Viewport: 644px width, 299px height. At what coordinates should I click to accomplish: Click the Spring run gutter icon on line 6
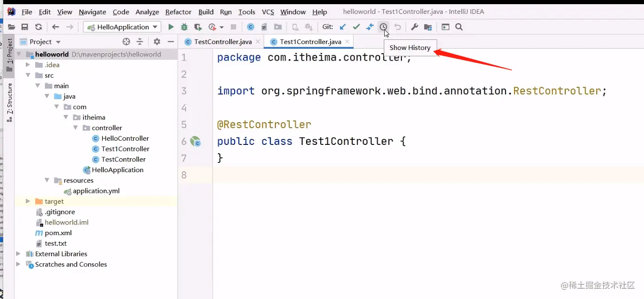coord(195,142)
